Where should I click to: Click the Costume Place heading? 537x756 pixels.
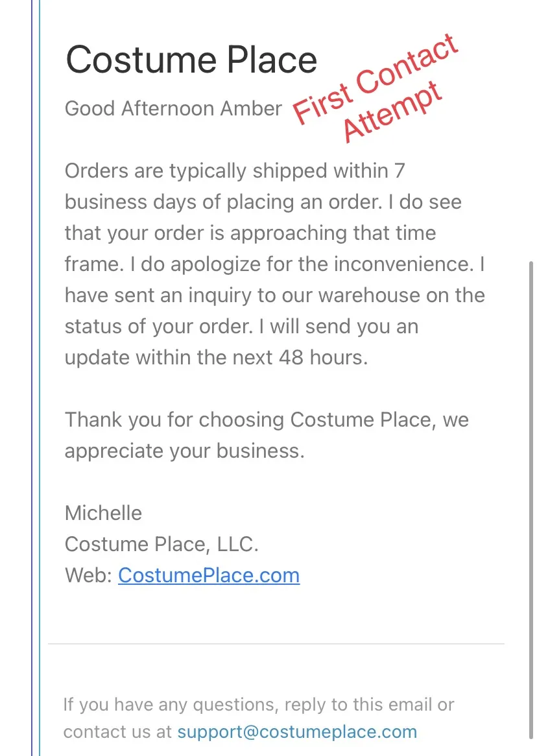[x=191, y=60]
